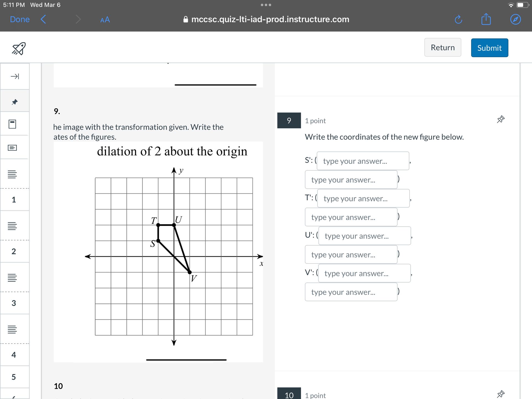Image resolution: width=532 pixels, height=399 pixels.
Task: Click the rocket logo icon
Action: (x=19, y=49)
